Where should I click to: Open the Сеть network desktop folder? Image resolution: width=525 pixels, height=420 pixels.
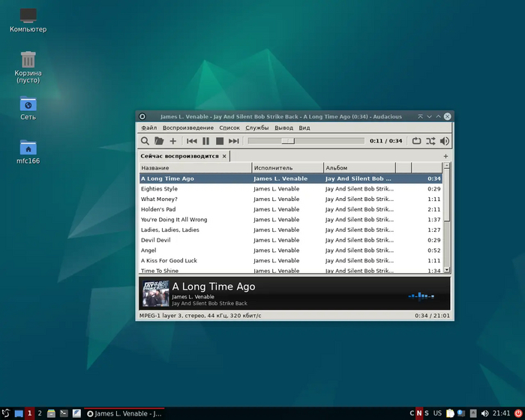[28, 108]
